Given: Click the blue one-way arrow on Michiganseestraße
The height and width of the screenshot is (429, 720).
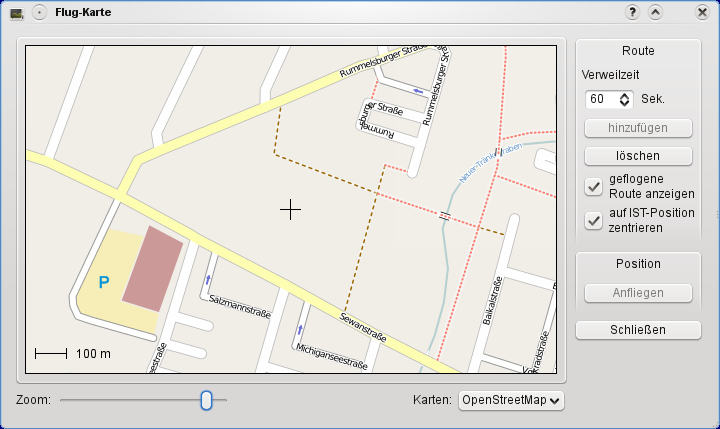Looking at the screenshot, I should 300,329.
